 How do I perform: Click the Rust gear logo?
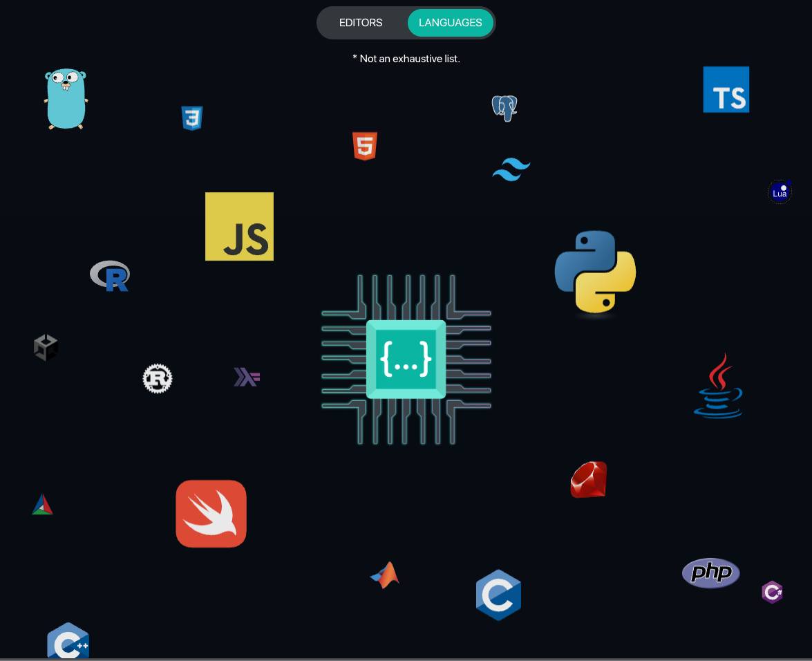(158, 379)
